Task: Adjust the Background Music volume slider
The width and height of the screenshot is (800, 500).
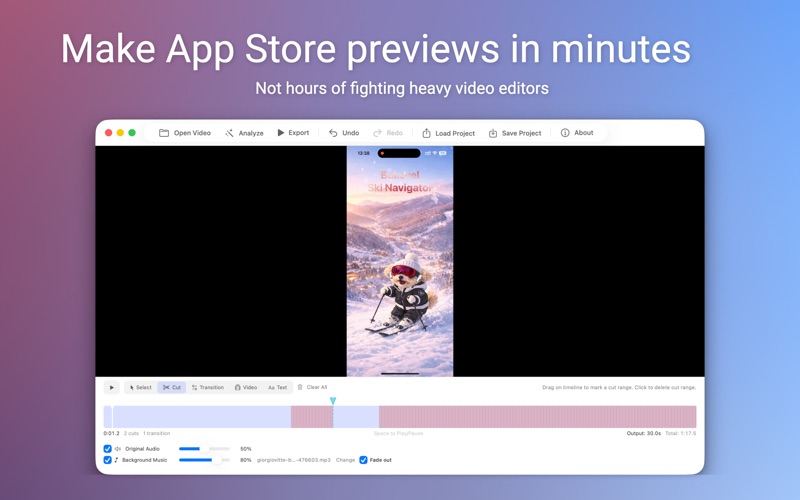Action: (204, 460)
